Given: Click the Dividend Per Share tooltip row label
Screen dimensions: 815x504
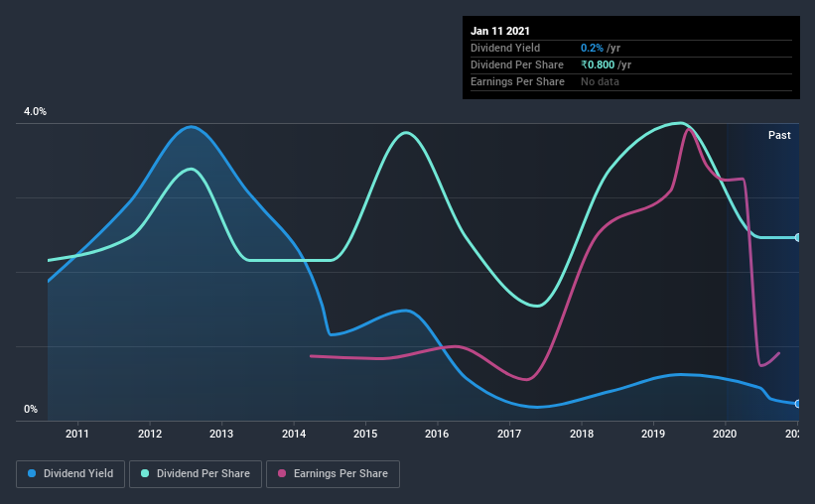Looking at the screenshot, I should tap(516, 64).
